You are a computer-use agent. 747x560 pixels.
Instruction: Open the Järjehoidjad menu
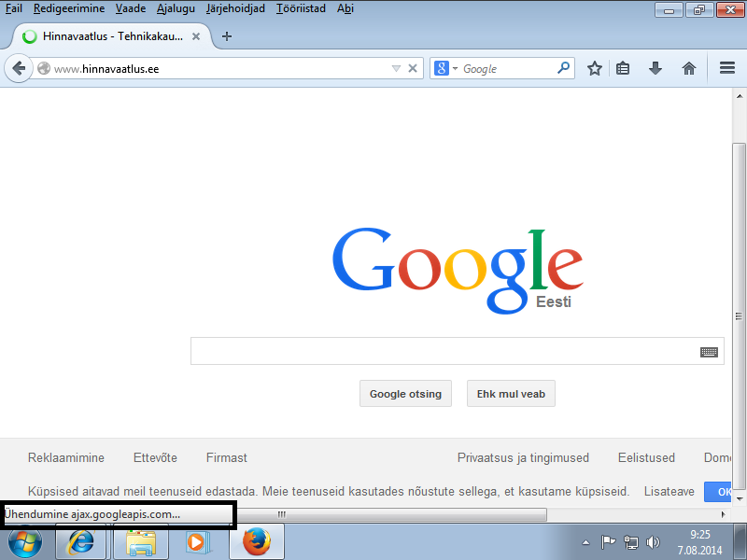(235, 8)
